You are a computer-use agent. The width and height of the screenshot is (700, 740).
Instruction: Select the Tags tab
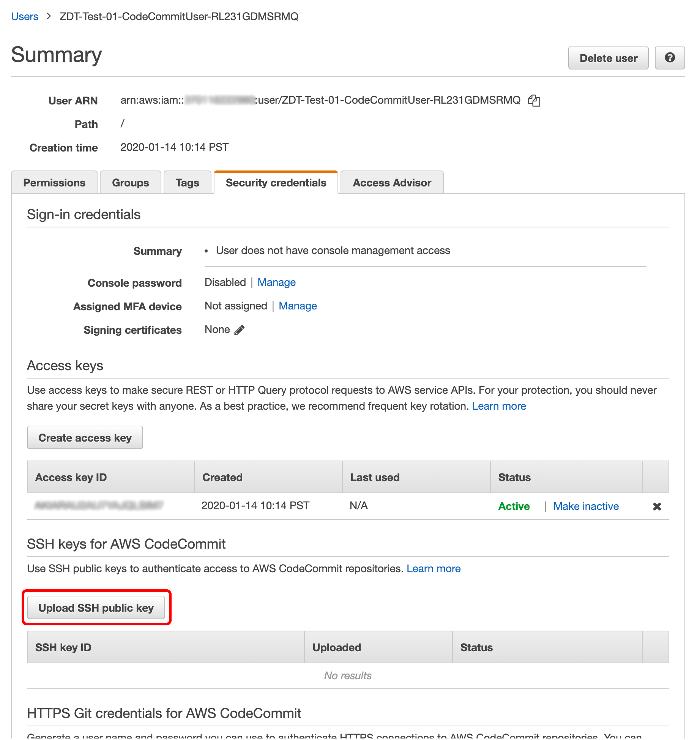(187, 183)
